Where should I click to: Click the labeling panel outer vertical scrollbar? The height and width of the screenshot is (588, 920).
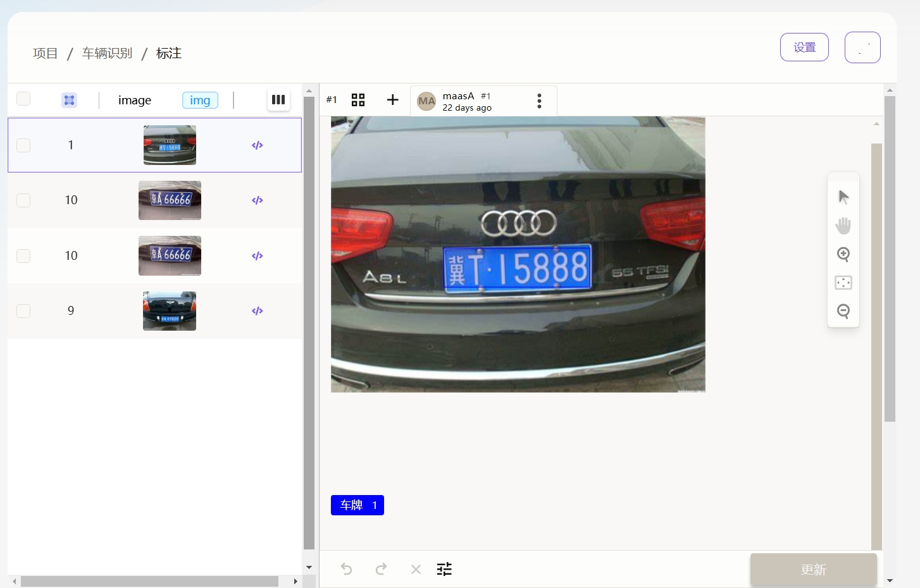pyautogui.click(x=890, y=259)
